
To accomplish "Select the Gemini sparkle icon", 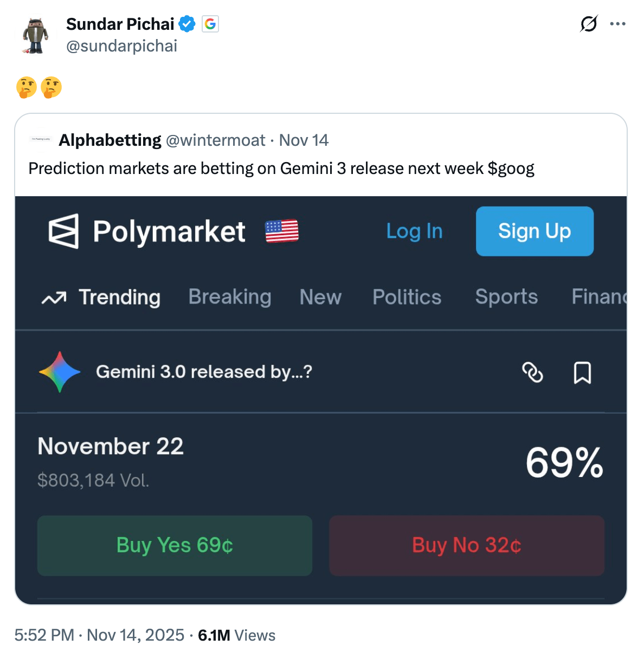I will click(59, 372).
